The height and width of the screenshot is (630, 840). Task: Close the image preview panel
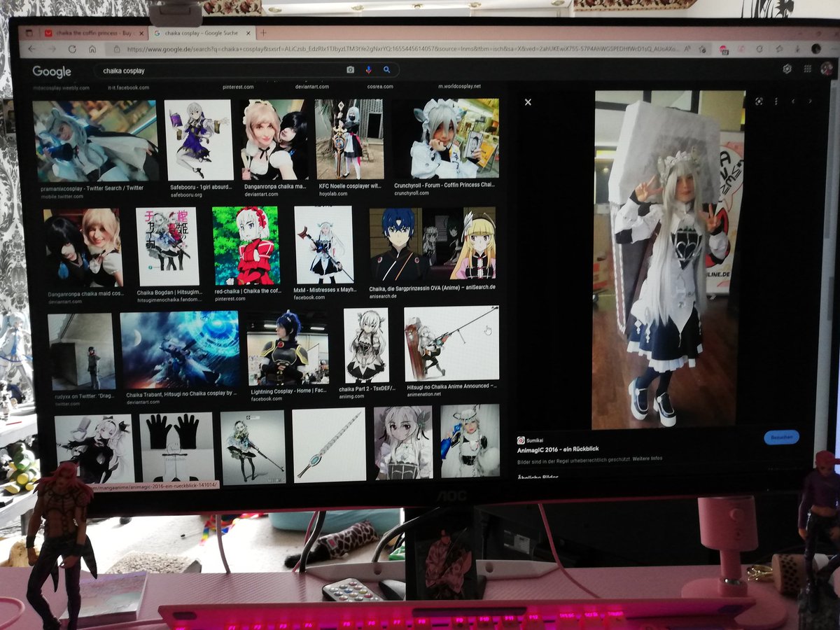pyautogui.click(x=528, y=102)
